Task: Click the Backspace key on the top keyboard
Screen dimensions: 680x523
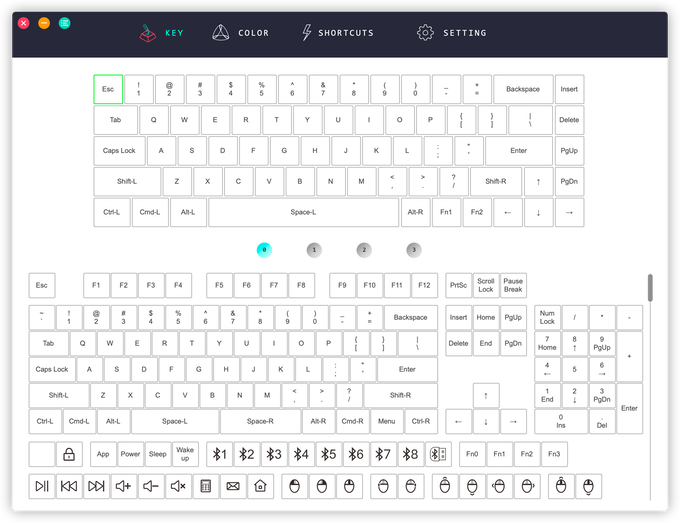Action: point(522,90)
